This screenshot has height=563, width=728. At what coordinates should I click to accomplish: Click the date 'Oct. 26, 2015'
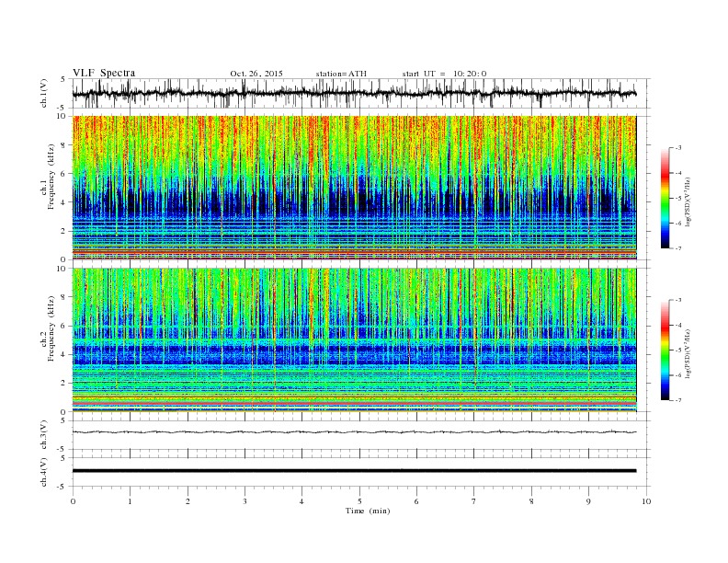pos(256,74)
